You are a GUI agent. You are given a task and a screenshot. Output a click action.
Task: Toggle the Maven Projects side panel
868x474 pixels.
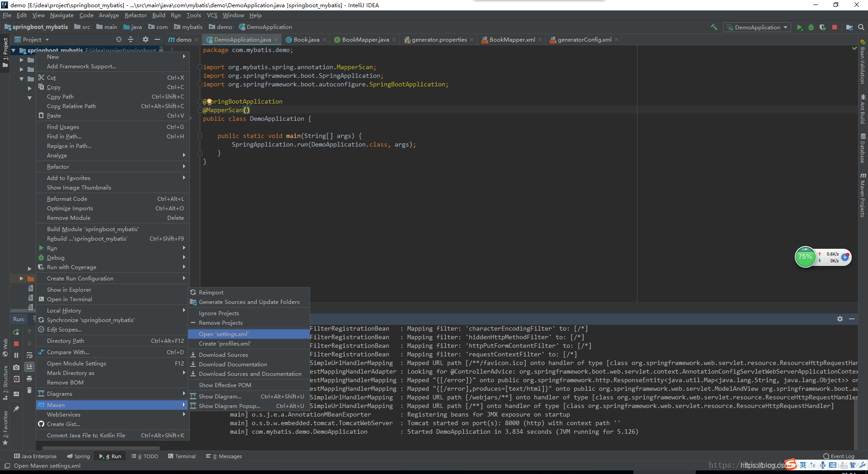pyautogui.click(x=863, y=194)
